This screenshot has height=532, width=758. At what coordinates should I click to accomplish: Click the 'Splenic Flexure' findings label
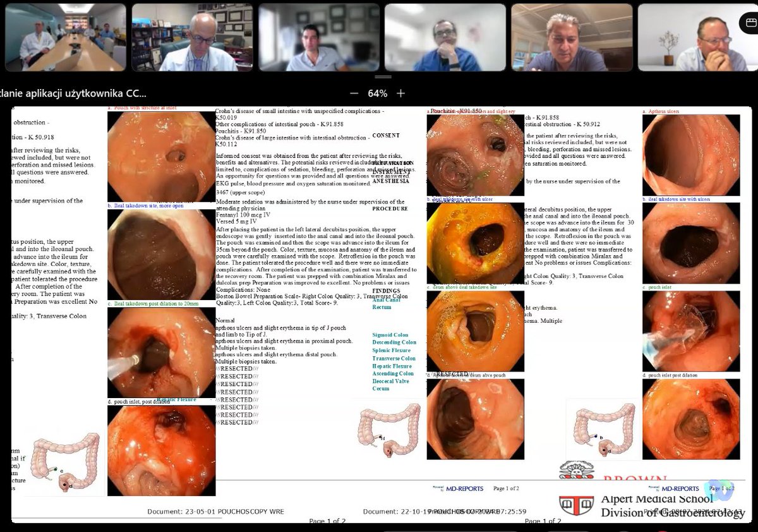pyautogui.click(x=391, y=350)
